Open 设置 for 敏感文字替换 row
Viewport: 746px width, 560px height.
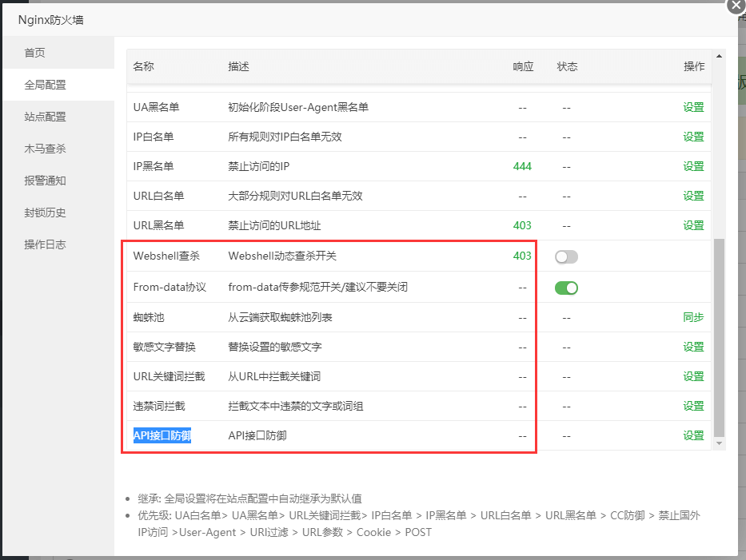[693, 347]
